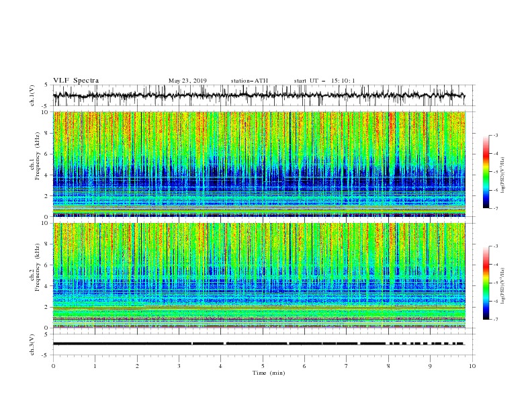Click inside the ch.1 spectrogram panel

point(259,164)
